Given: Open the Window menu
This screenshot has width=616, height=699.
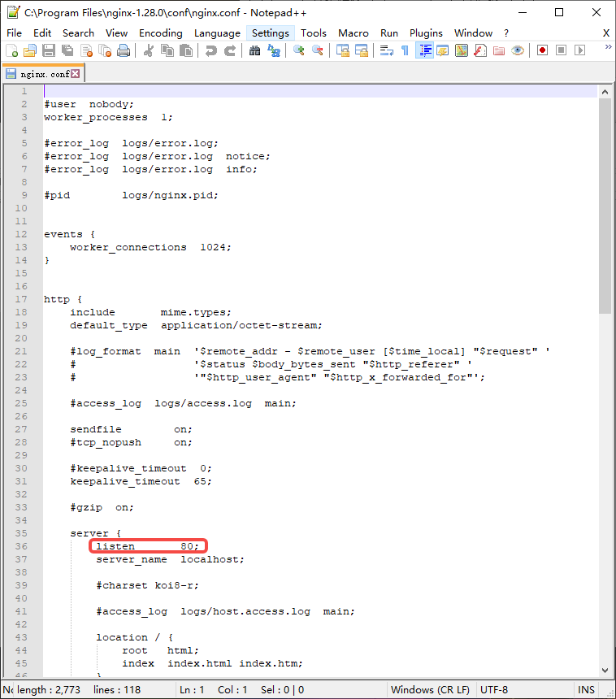Looking at the screenshot, I should click(473, 33).
